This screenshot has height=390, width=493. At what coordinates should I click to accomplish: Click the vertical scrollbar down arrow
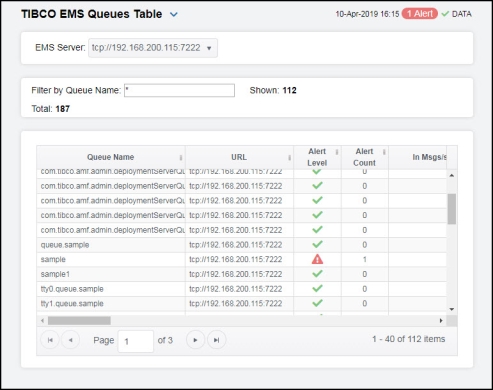point(452,309)
